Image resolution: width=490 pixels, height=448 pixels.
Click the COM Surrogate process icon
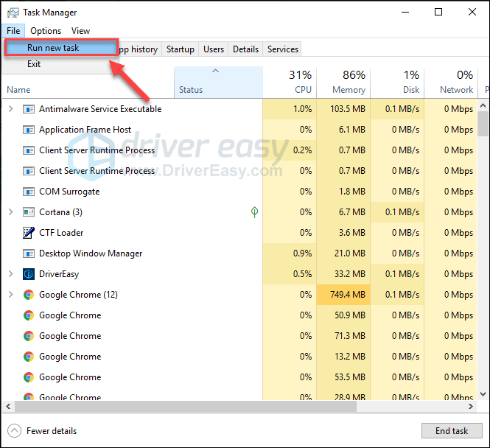point(29,192)
